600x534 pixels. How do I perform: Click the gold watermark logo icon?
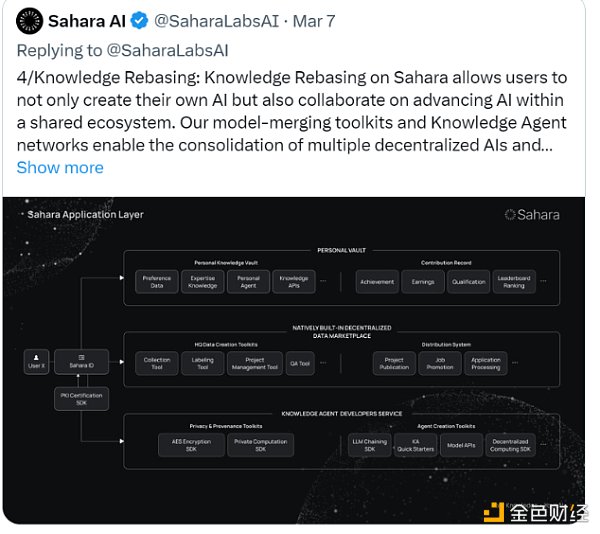tap(494, 513)
